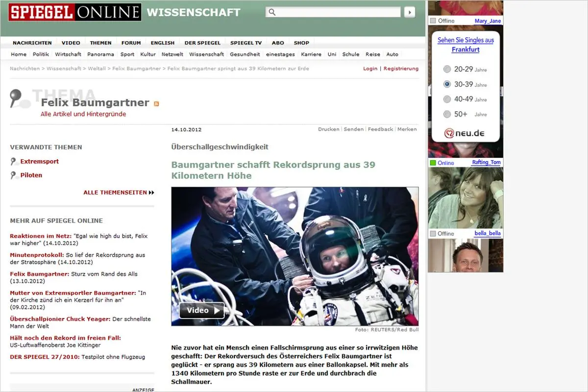Open the Login link

370,69
